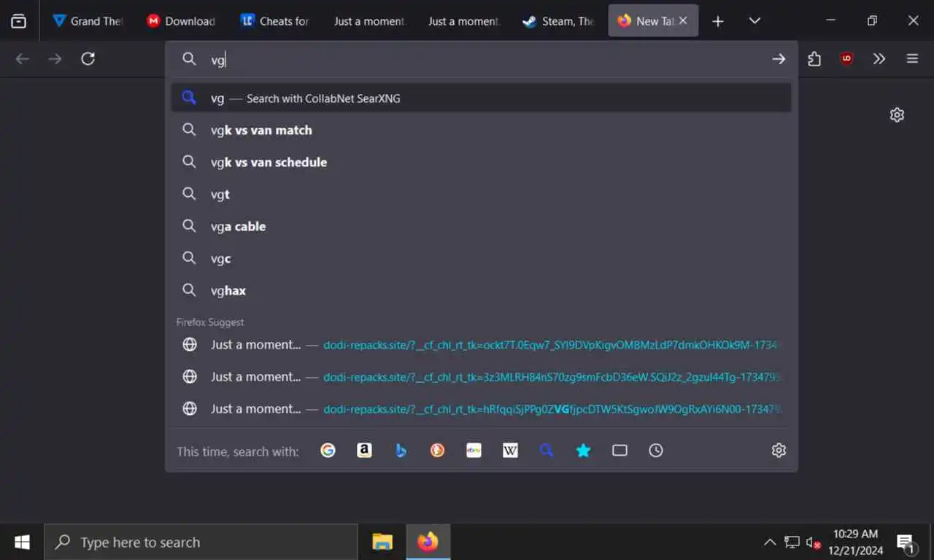Open New Tab page customize gear
The image size is (934, 560).
(x=897, y=114)
